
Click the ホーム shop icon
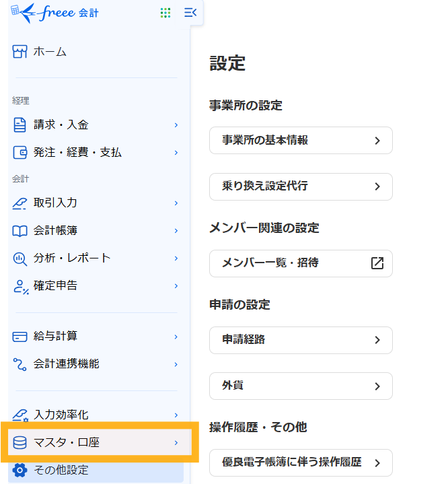[x=20, y=52]
